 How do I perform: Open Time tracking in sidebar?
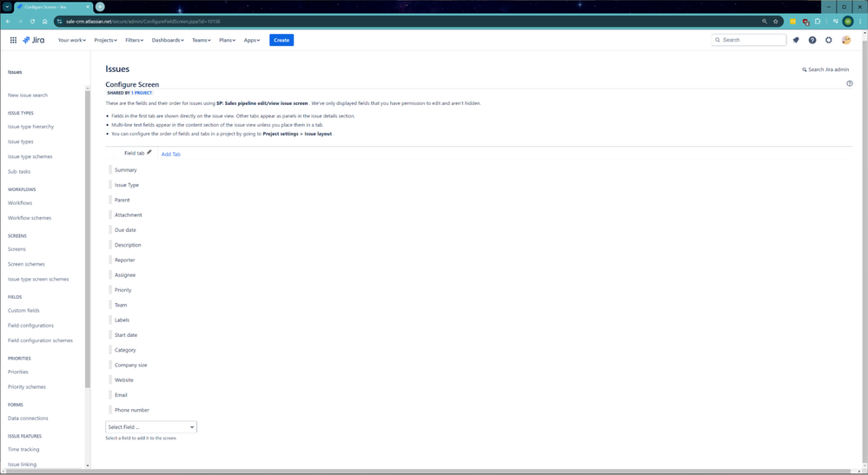coord(23,450)
